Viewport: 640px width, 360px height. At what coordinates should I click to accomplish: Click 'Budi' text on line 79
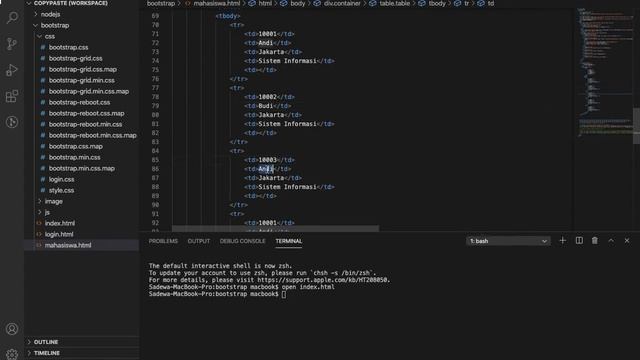[266, 106]
